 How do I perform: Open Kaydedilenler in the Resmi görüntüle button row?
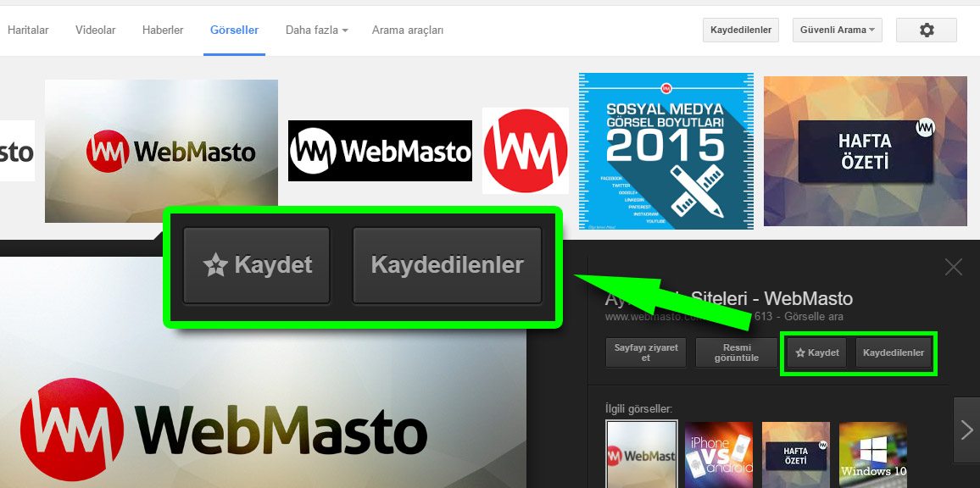(894, 353)
